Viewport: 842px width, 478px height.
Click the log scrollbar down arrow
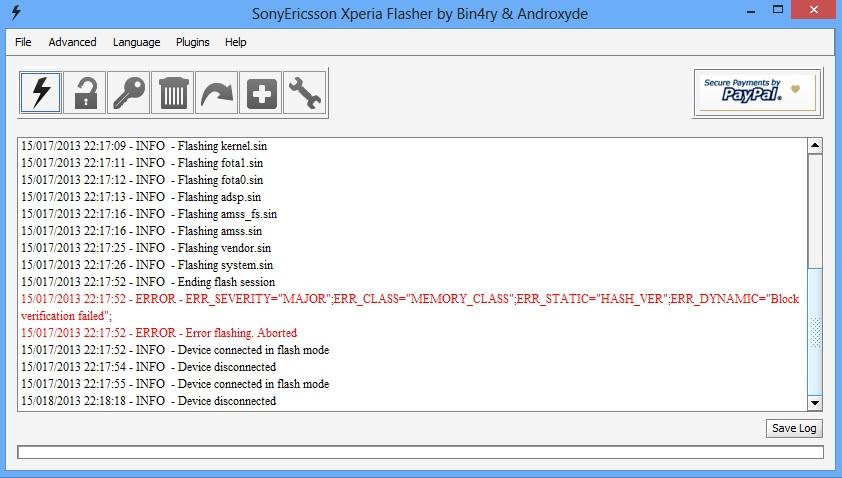pyautogui.click(x=815, y=403)
